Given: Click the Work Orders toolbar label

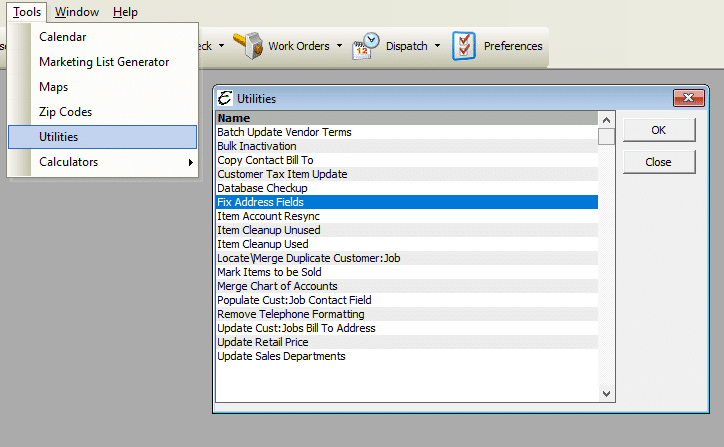Looking at the screenshot, I should pos(299,46).
